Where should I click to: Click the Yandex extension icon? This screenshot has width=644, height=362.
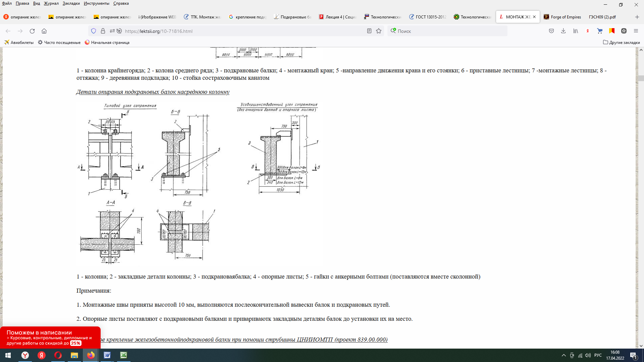pyautogui.click(x=588, y=31)
